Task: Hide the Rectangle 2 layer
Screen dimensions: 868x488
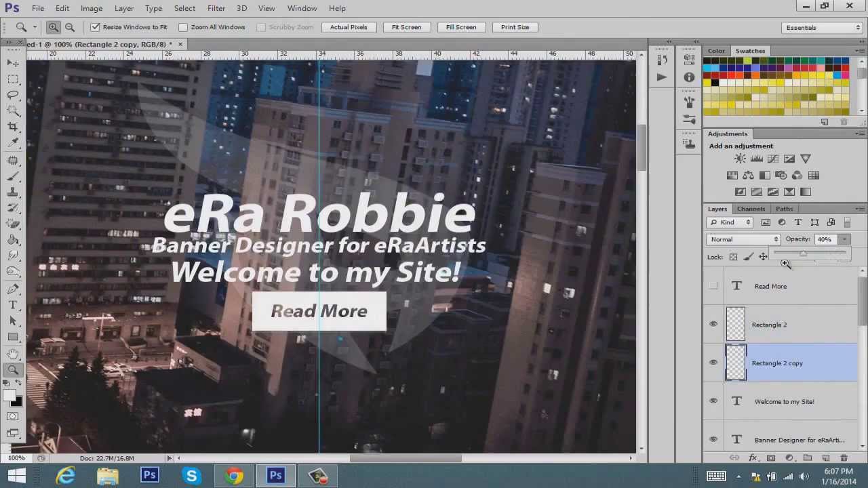Action: click(713, 325)
